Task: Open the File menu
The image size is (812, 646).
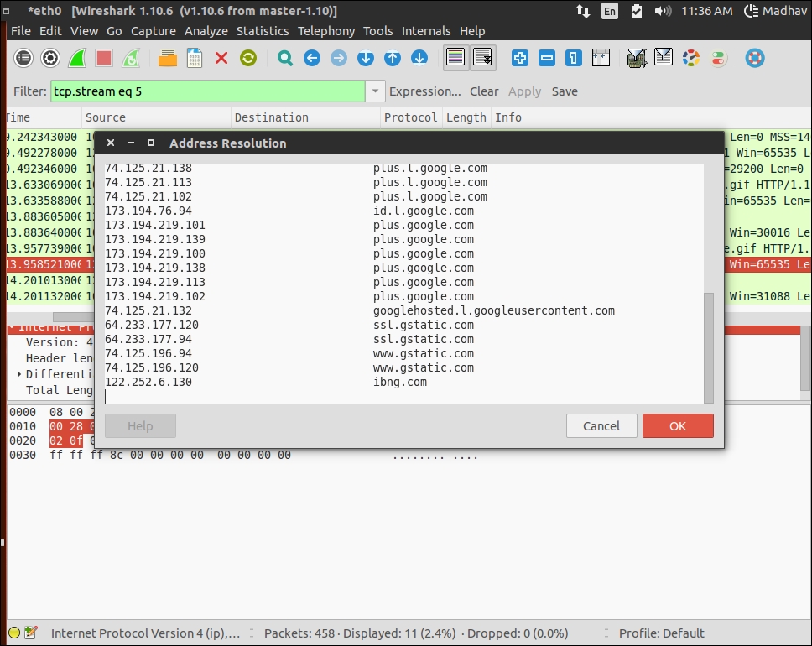Action: (21, 31)
